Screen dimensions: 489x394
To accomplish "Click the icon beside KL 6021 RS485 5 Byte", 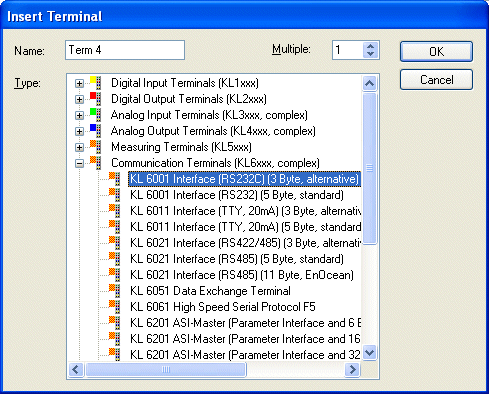I will (x=115, y=258).
